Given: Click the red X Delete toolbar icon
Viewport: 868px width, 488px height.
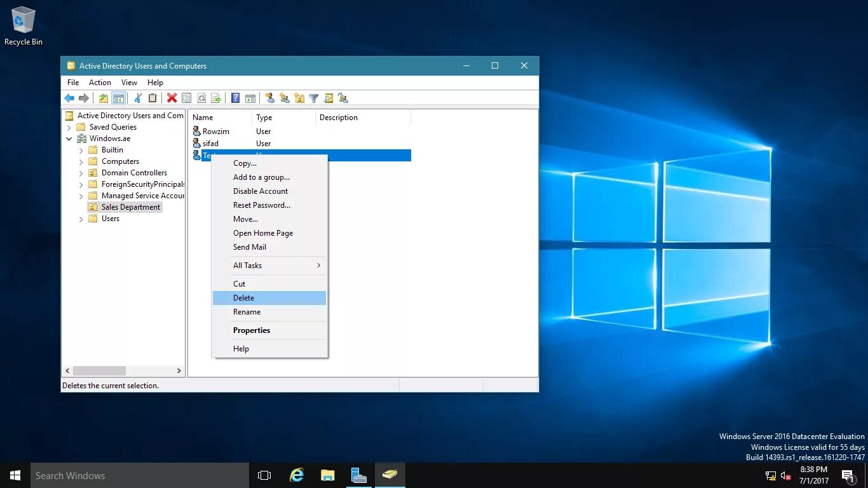Looking at the screenshot, I should [172, 98].
